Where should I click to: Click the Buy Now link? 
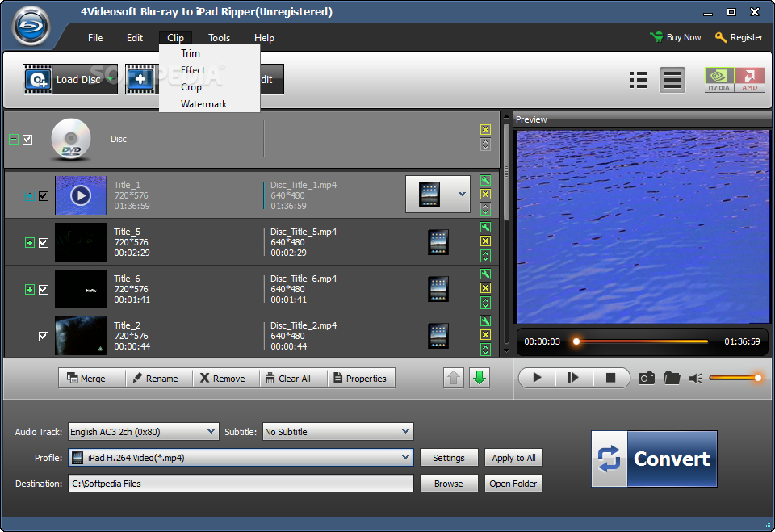coord(675,37)
